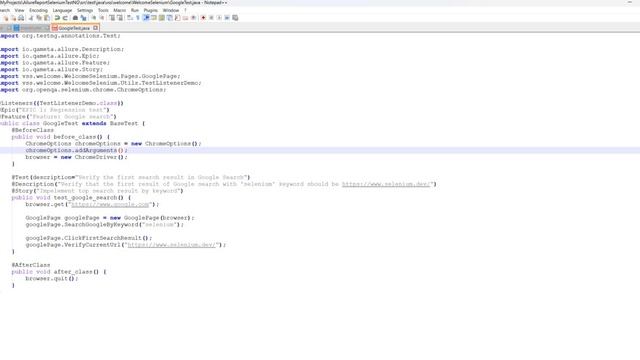This screenshot has width=640, height=360.
Task: Open the Tools menu
Action: point(103,10)
